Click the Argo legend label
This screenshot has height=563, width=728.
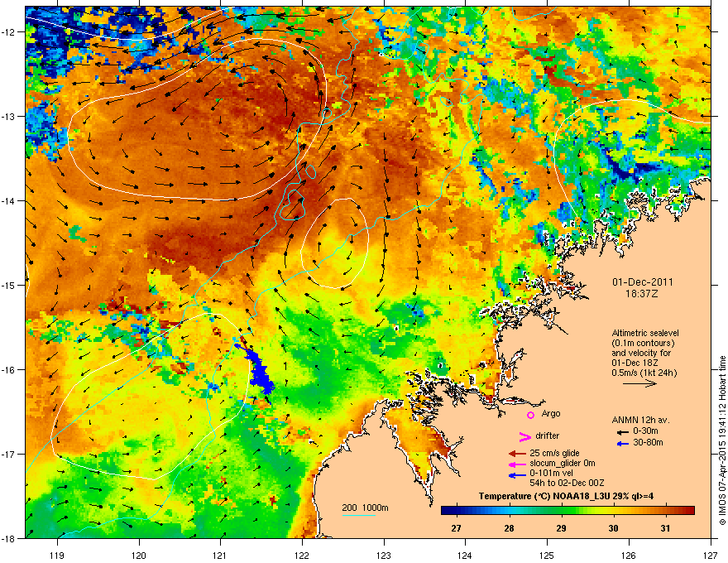pyautogui.click(x=551, y=413)
